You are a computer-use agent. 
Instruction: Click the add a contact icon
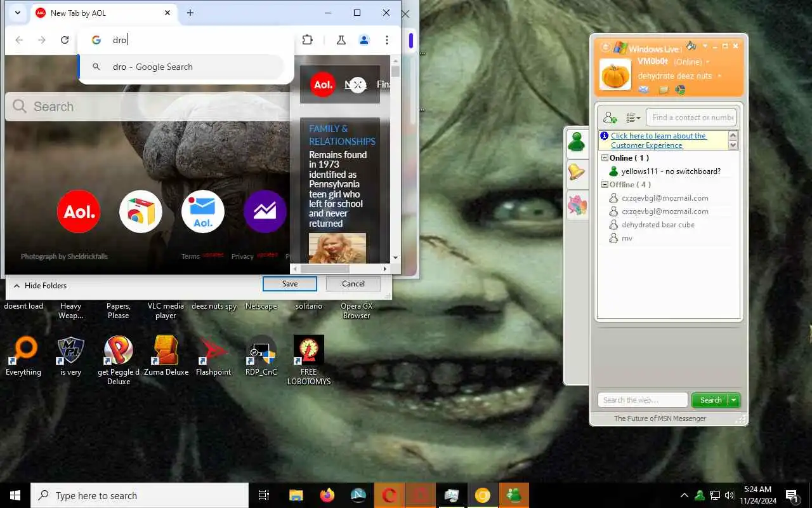click(x=610, y=117)
